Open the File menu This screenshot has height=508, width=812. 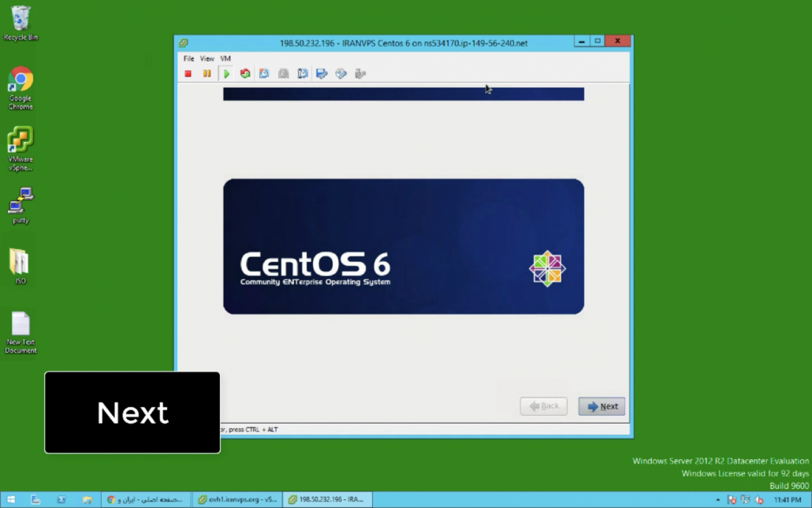(188, 58)
